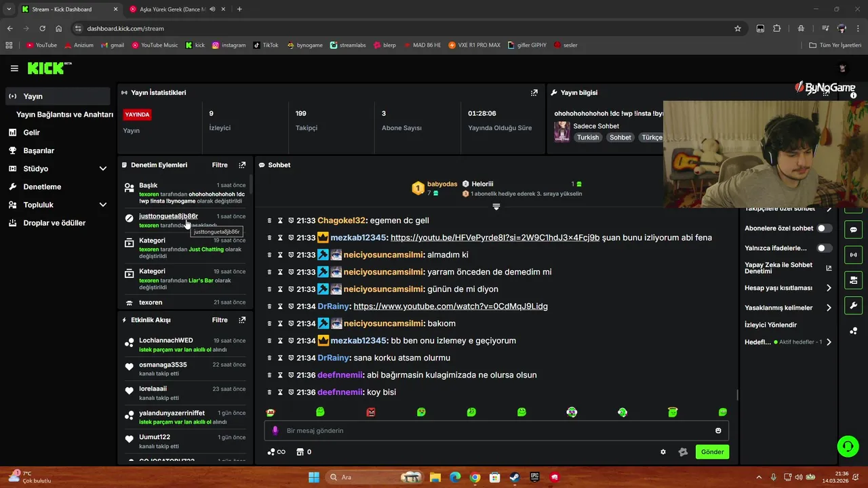868x488 pixels.
Task: Click the three-dots cluster icon in right rail
Action: coord(853,331)
